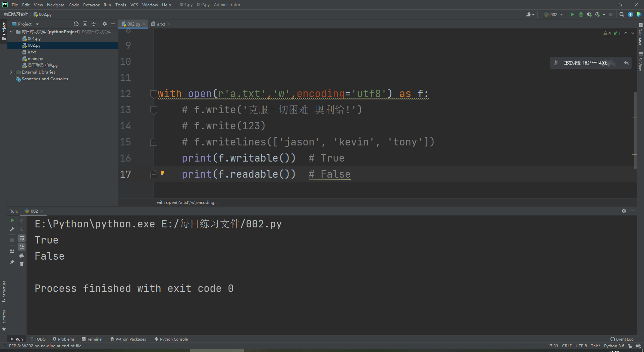Open the 002 run configuration dropdown
Viewport: 644px width, 352px height.
pyautogui.click(x=554, y=14)
